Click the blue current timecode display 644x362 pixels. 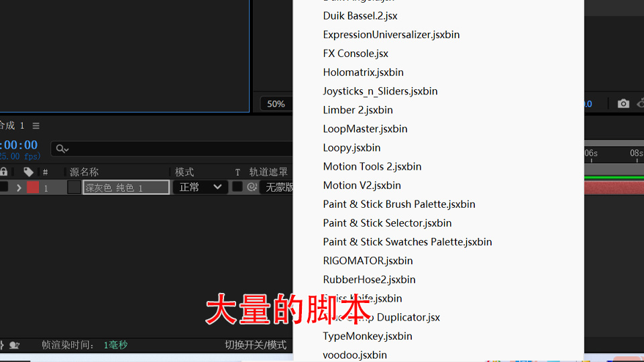point(19,145)
